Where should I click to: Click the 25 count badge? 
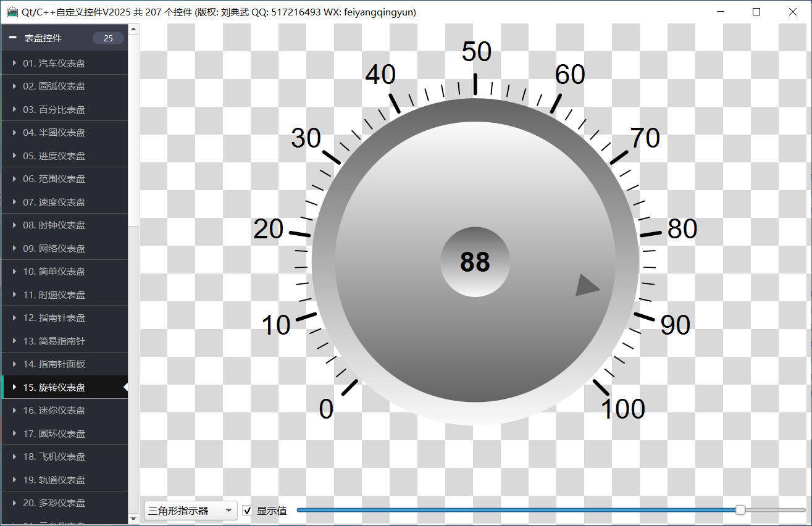(108, 38)
